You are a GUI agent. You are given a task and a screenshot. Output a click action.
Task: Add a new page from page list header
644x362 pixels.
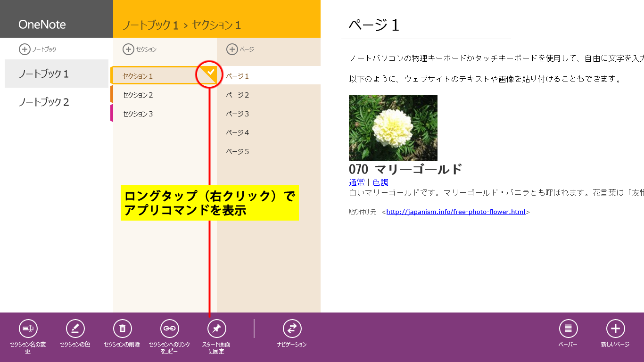(x=232, y=49)
